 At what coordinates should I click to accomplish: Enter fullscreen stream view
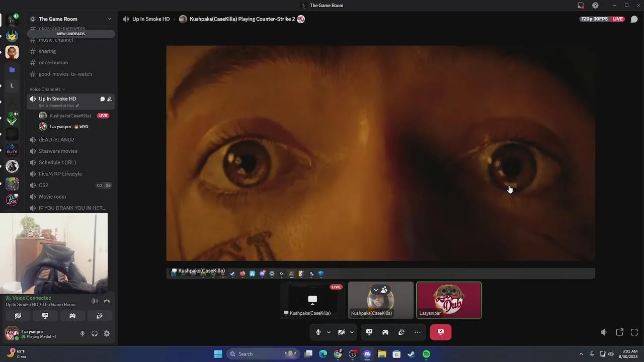click(x=634, y=332)
